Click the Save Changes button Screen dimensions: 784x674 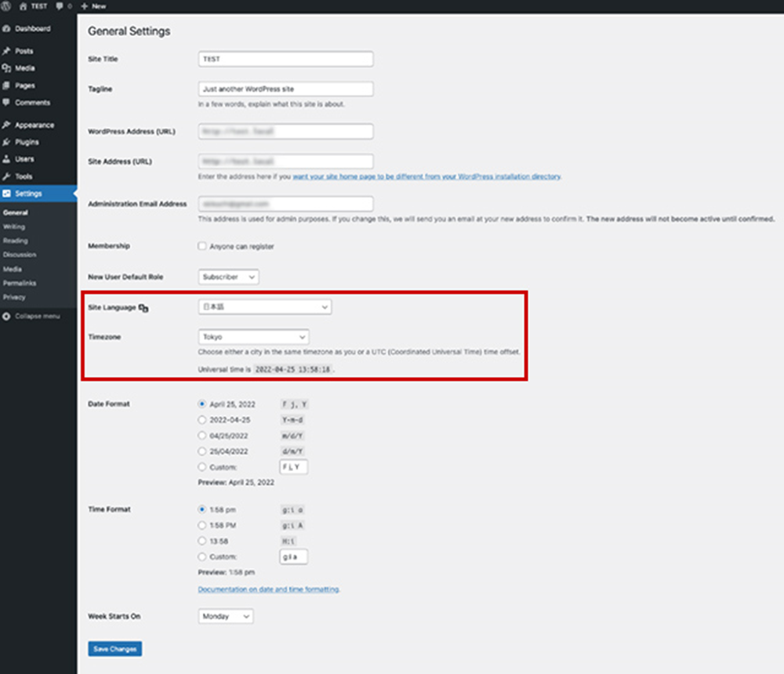click(114, 649)
